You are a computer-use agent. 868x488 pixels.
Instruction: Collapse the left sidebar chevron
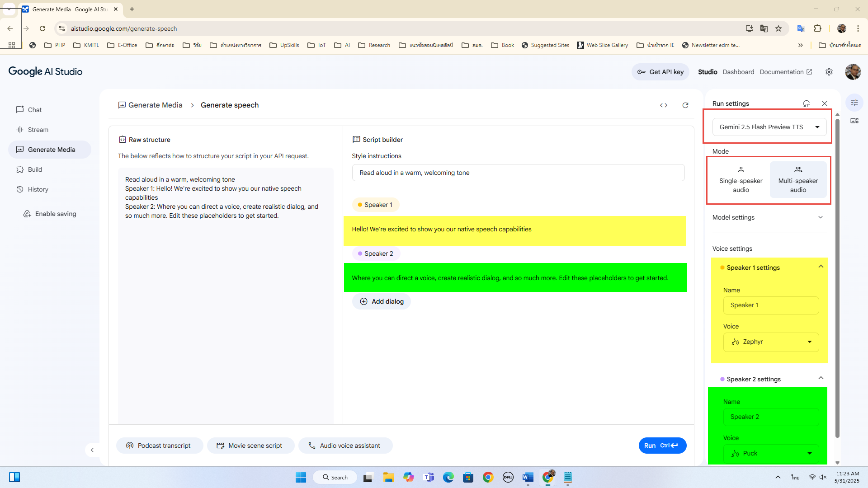(92, 450)
